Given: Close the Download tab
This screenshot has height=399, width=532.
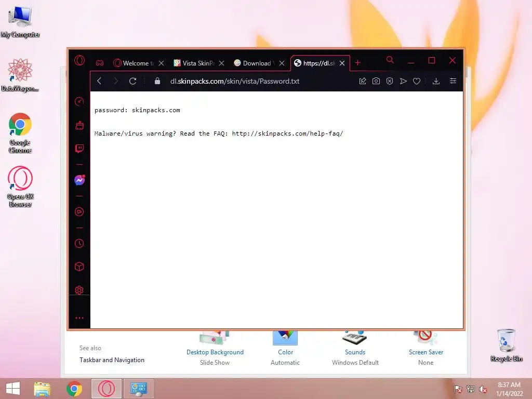Looking at the screenshot, I should point(282,63).
